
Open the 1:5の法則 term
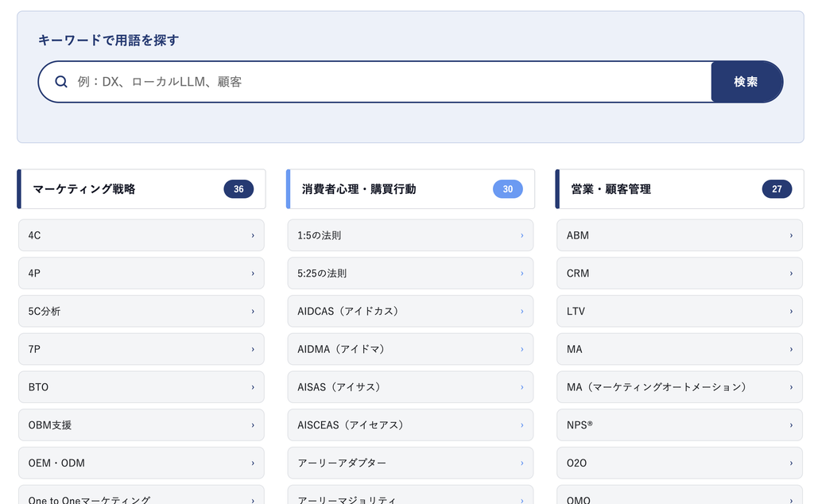coord(410,235)
